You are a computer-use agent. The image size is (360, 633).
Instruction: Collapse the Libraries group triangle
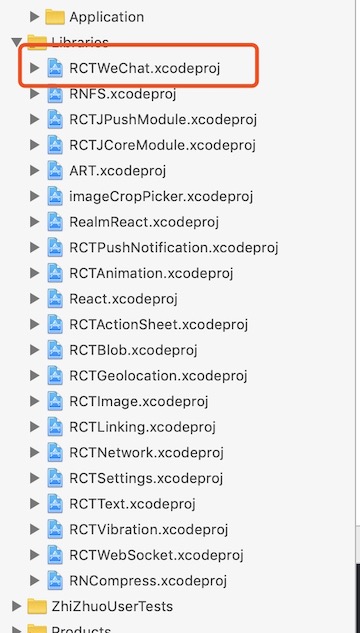click(x=17, y=42)
